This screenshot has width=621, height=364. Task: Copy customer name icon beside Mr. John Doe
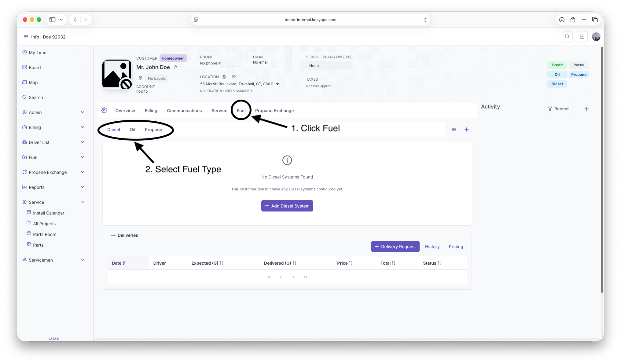point(175,67)
